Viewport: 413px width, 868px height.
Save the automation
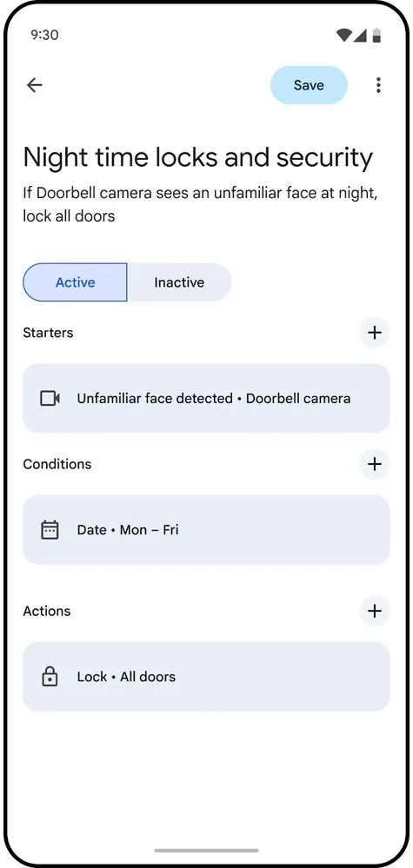click(309, 85)
